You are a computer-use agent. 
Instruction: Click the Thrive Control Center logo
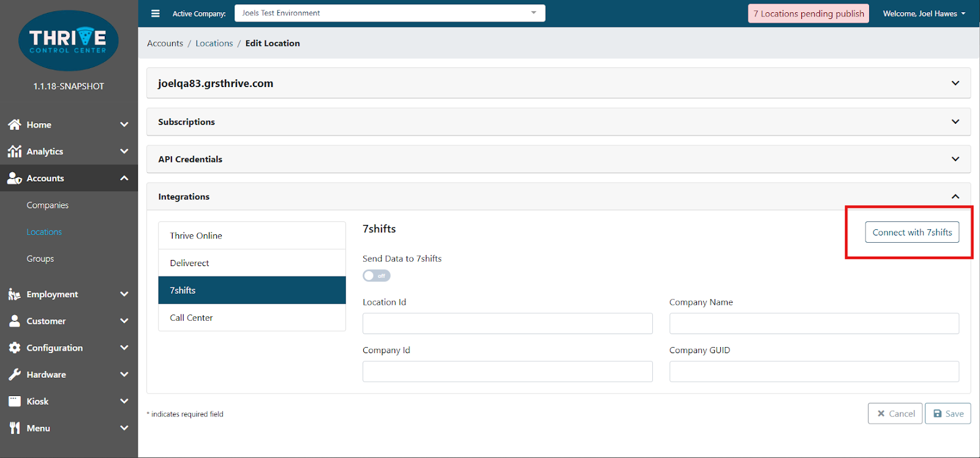coord(69,40)
